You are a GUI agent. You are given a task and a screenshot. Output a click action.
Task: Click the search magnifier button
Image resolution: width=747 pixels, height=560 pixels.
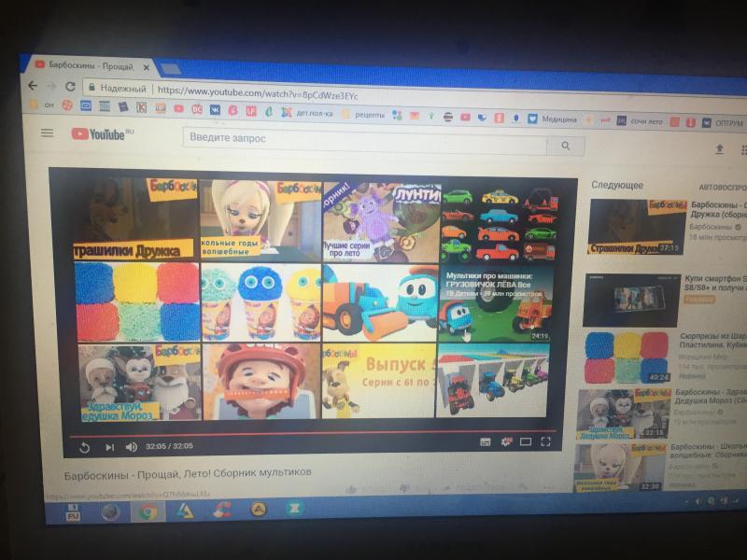[566, 147]
